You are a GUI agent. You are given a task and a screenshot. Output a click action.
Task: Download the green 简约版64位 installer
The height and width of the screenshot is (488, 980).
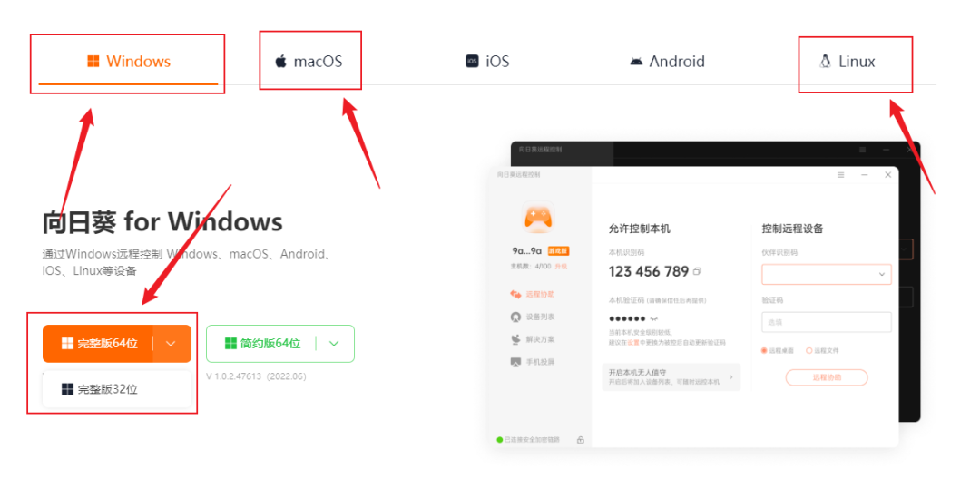click(x=262, y=344)
